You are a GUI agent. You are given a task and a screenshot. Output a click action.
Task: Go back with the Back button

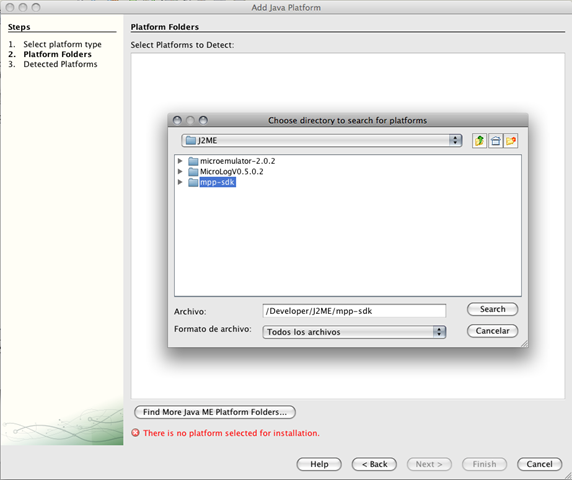tap(374, 464)
